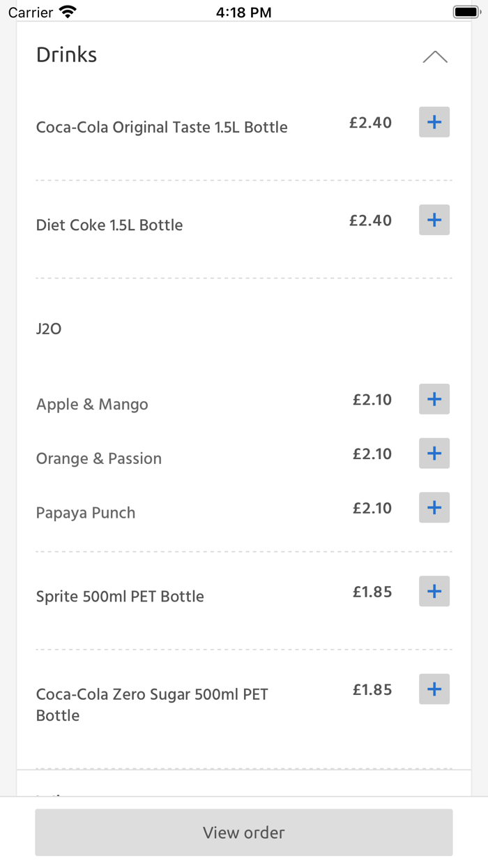Tap the Drinks section heading
This screenshot has height=868, width=488.
pyautogui.click(x=67, y=55)
